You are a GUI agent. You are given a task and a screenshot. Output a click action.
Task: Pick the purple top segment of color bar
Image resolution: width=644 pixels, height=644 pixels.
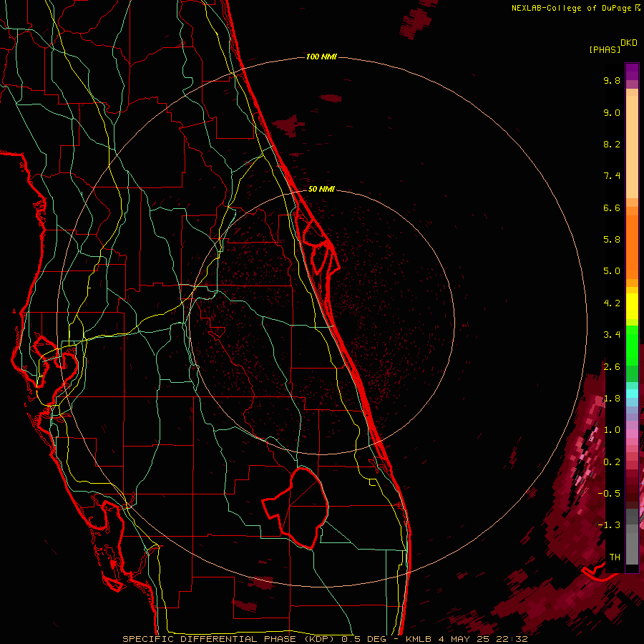pyautogui.click(x=632, y=72)
